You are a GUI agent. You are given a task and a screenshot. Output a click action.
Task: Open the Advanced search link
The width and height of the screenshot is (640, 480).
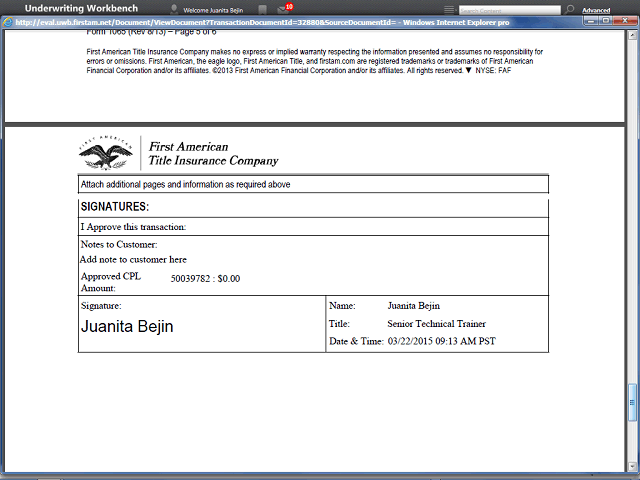tap(596, 10)
